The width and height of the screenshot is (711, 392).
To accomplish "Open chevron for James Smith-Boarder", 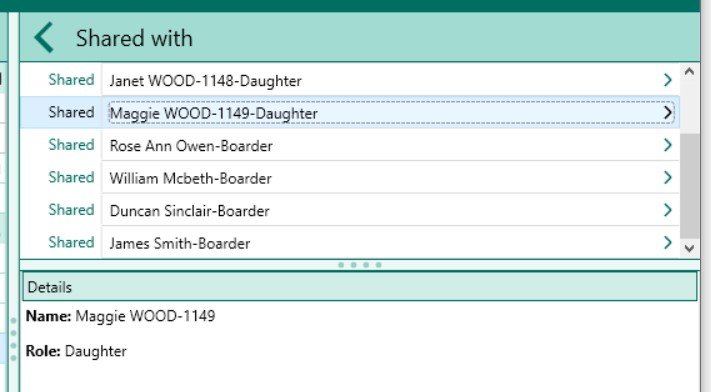I will [x=667, y=243].
